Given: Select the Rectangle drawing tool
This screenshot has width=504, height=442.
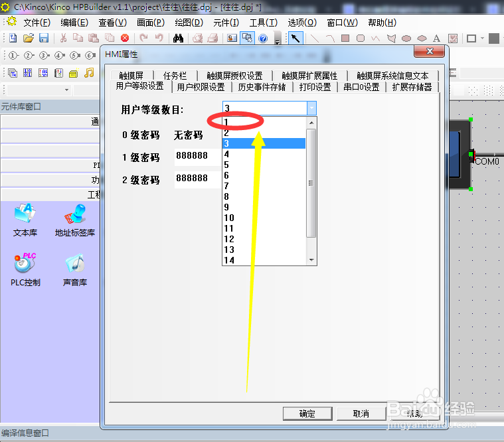Looking at the screenshot, I should pos(345,38).
